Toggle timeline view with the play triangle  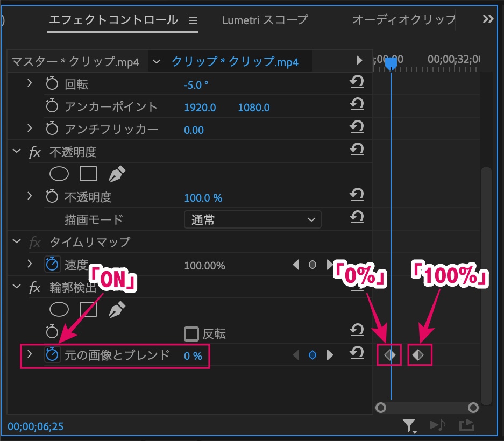coord(360,60)
